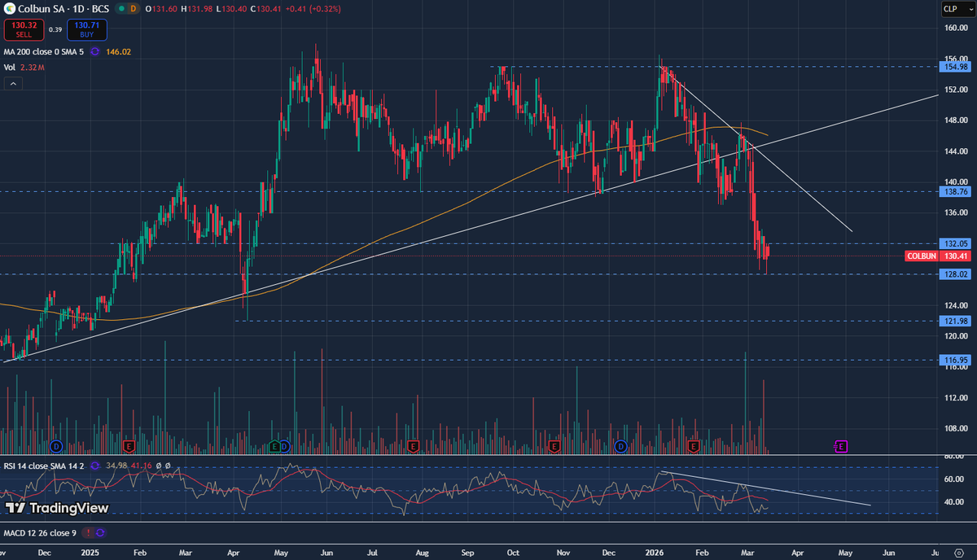
Task: Click the green D dividend marker near May 2025
Action: coord(286,446)
